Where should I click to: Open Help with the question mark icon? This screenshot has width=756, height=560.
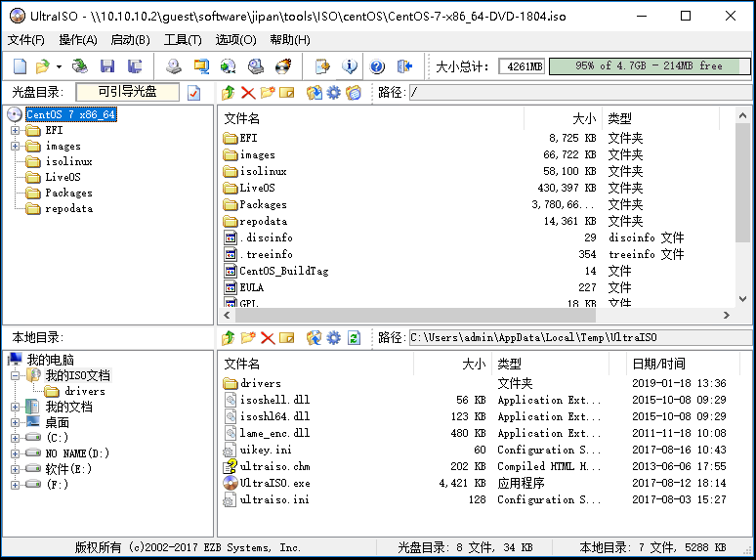tap(377, 66)
